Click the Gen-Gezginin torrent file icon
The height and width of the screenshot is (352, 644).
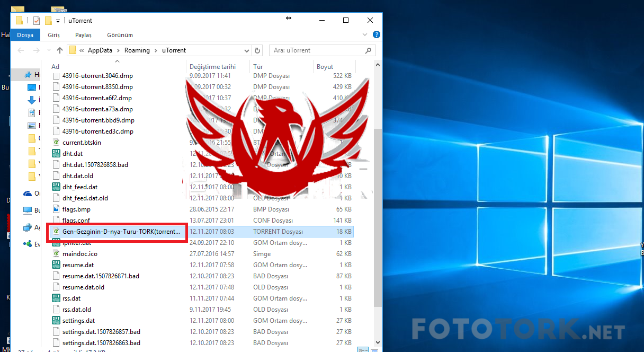coord(56,231)
